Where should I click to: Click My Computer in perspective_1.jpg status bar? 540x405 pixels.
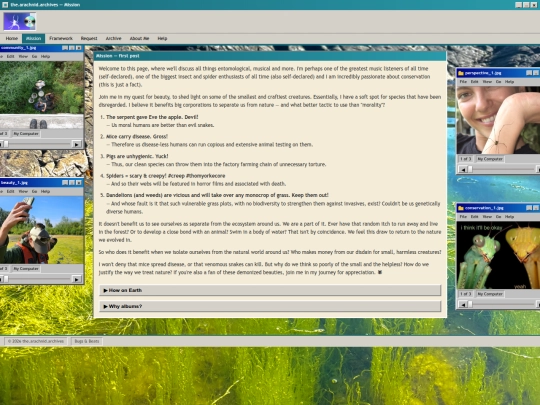pos(490,159)
